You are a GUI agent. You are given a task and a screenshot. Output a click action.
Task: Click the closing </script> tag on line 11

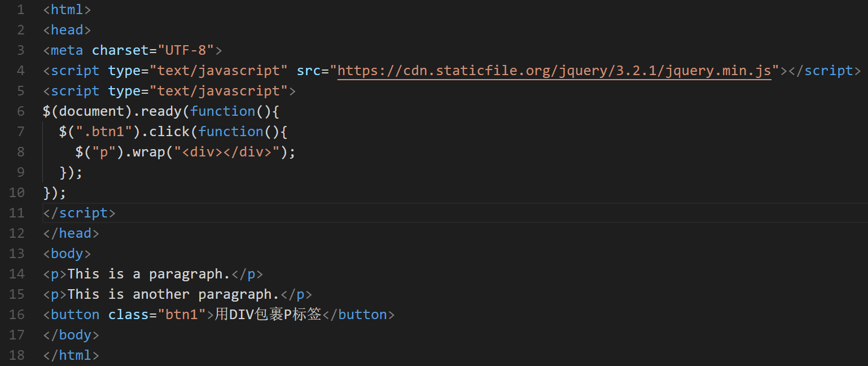78,212
